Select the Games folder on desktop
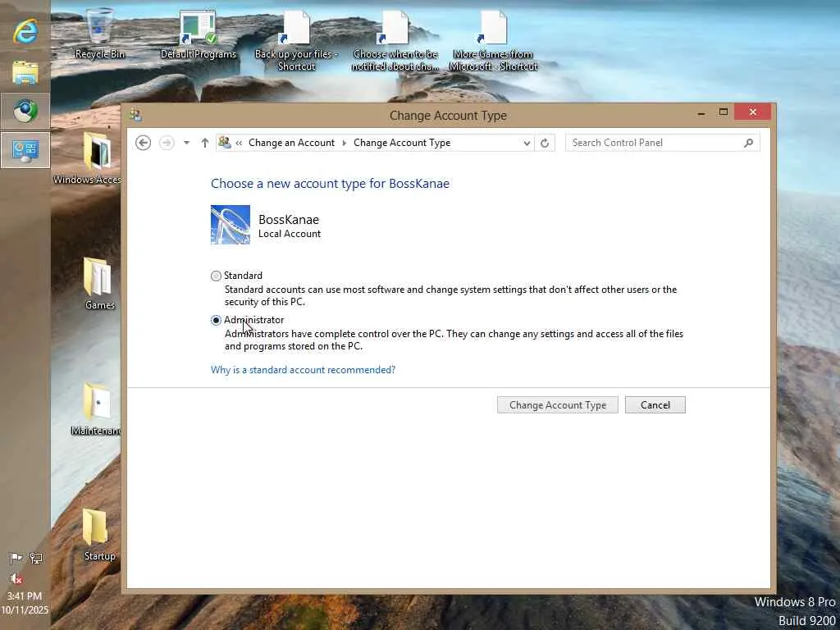The width and height of the screenshot is (840, 630). click(99, 283)
